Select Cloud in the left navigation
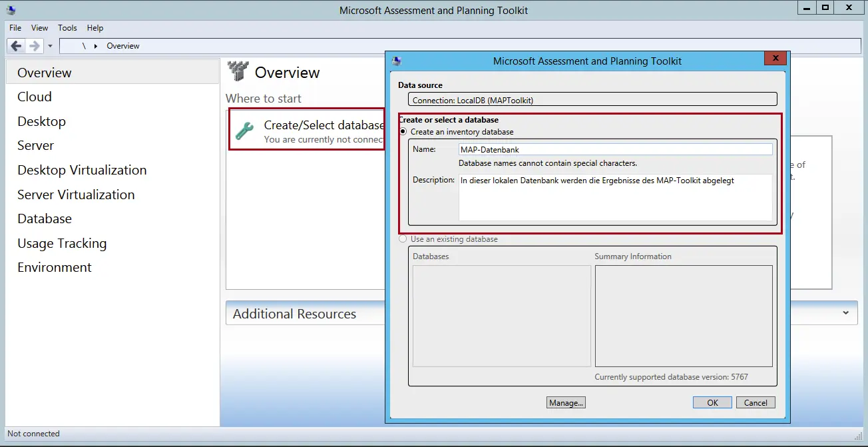 pos(35,97)
